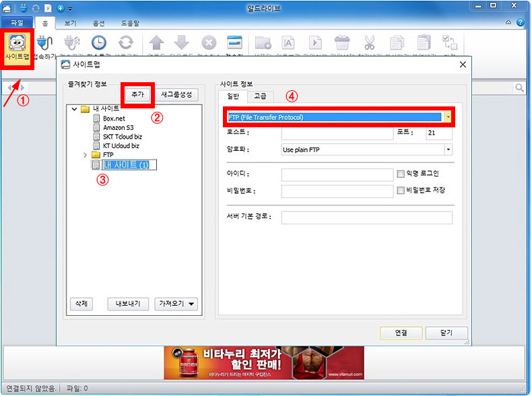The height and width of the screenshot is (396, 532).
Task: Toggle the 익명 로그인 checkbox
Action: (401, 174)
